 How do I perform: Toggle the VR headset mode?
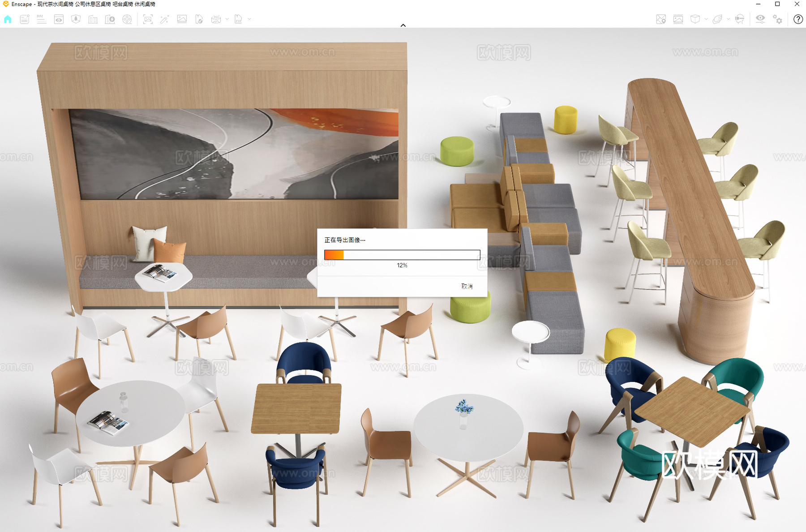point(740,19)
